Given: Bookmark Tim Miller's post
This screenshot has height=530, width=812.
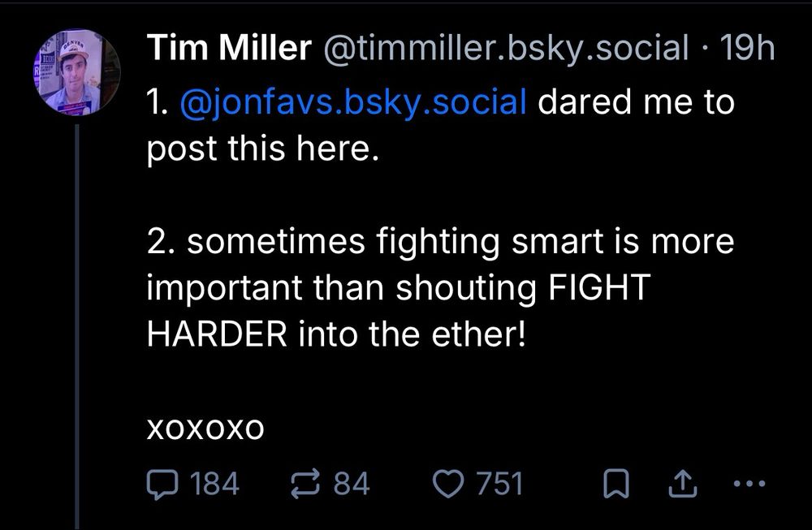Looking at the screenshot, I should tap(617, 485).
